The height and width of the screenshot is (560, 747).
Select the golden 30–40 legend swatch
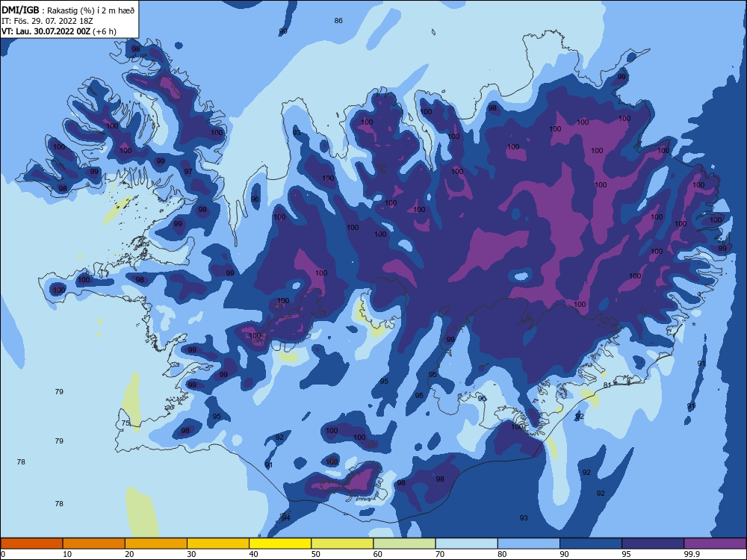tap(218, 544)
